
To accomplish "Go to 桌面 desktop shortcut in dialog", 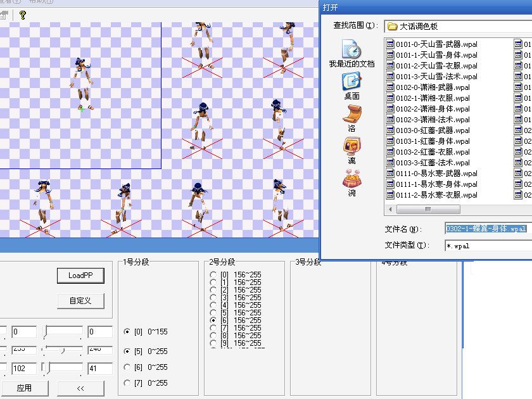I will [351, 86].
